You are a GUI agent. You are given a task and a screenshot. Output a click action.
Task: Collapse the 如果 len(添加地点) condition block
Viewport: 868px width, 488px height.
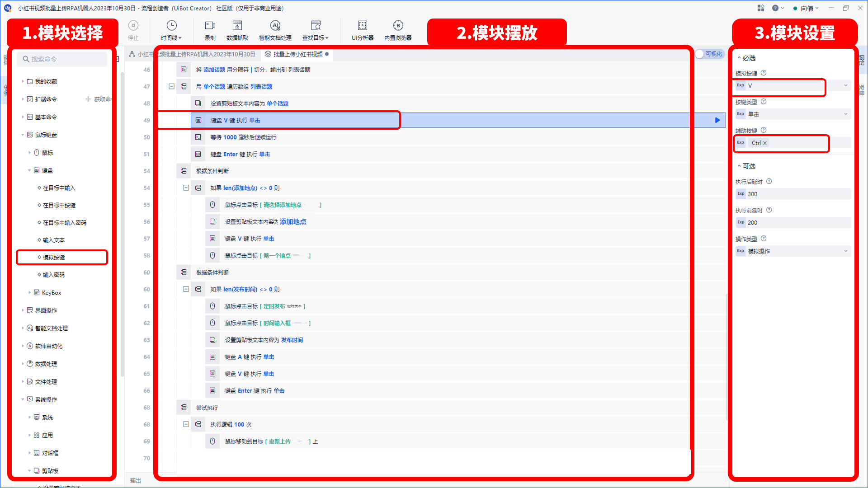click(x=186, y=188)
